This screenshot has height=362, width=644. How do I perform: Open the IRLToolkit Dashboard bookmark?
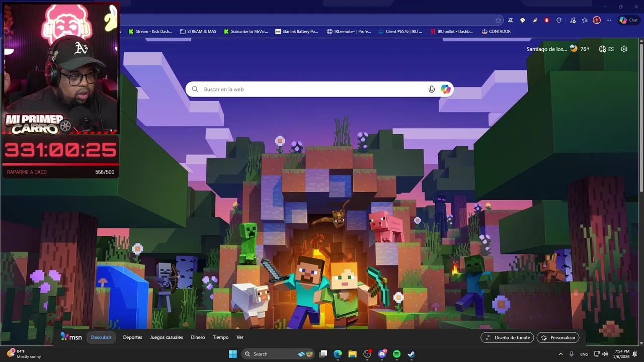click(x=451, y=31)
